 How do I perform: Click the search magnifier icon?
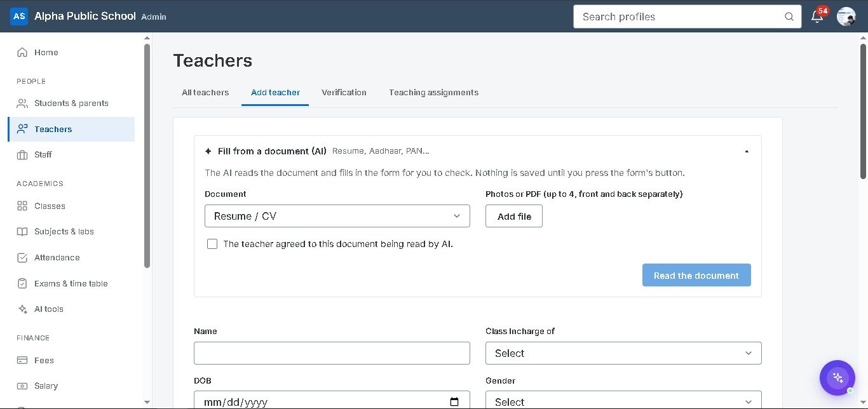tap(789, 17)
